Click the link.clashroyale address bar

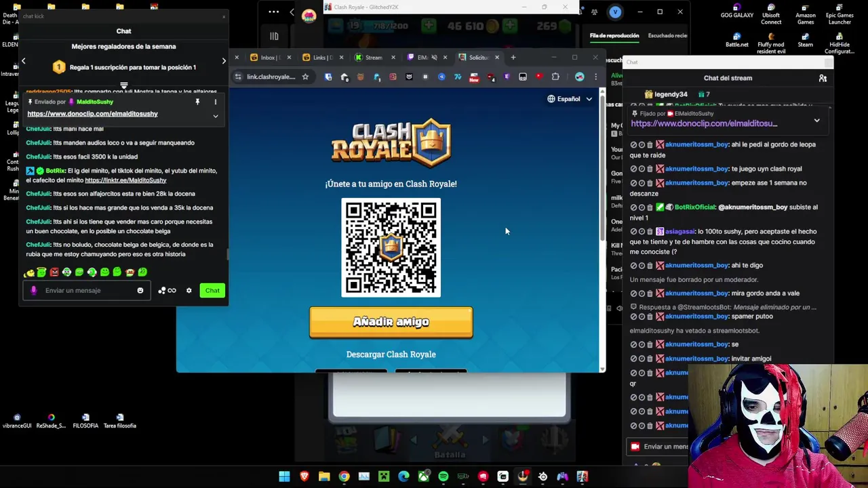tap(271, 77)
